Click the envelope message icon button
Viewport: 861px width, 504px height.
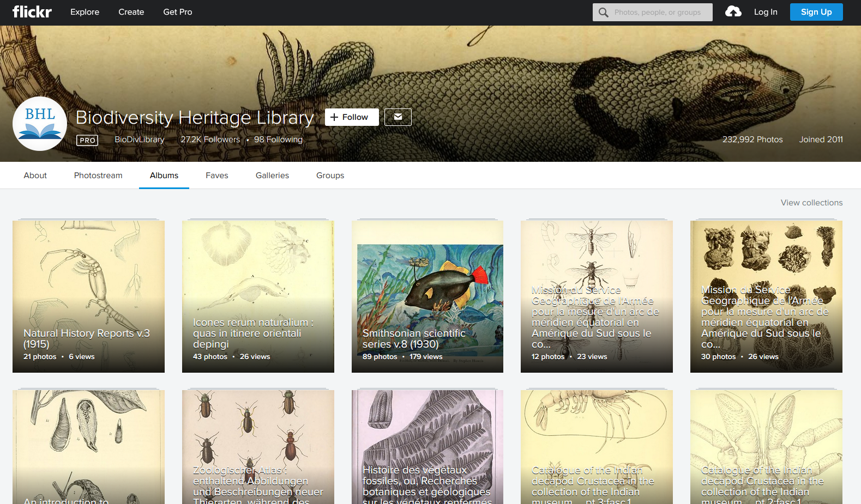398,117
